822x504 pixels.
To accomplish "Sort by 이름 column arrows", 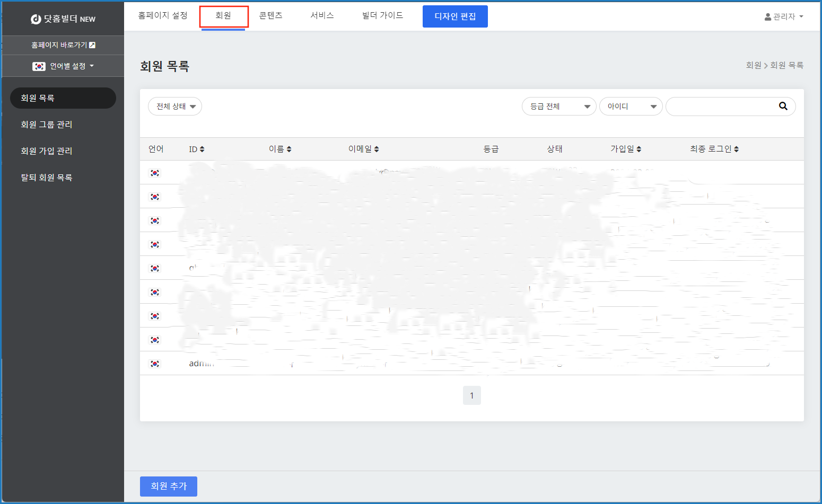I will (288, 149).
